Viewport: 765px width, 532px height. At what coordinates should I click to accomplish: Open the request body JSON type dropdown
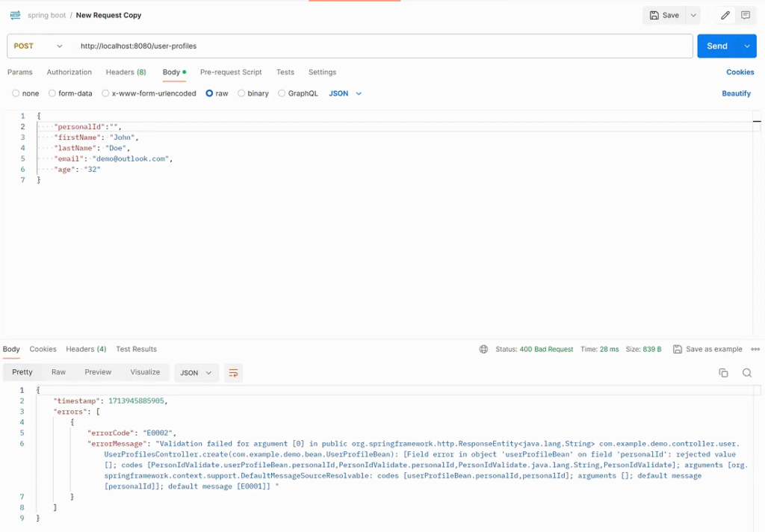click(345, 93)
